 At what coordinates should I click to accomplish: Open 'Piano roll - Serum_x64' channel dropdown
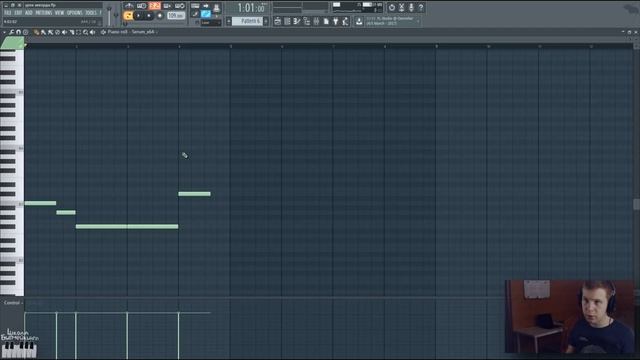click(x=131, y=32)
